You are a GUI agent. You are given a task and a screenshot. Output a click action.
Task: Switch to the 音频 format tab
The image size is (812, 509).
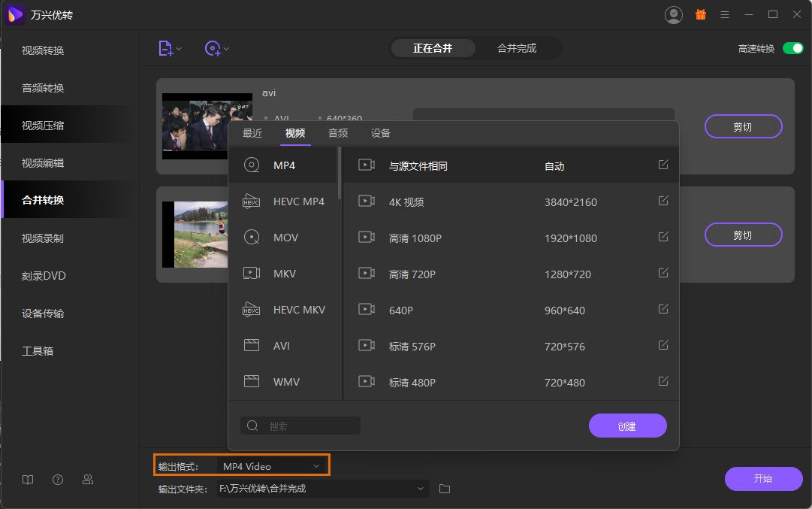pyautogui.click(x=338, y=133)
